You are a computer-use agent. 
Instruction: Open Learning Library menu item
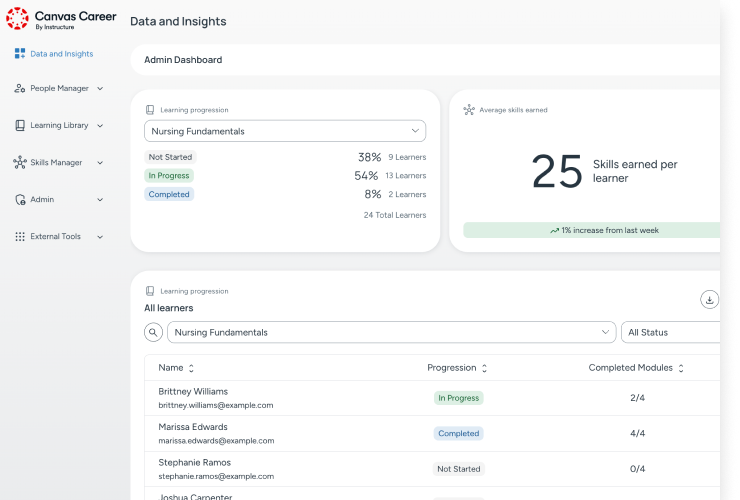tap(59, 126)
